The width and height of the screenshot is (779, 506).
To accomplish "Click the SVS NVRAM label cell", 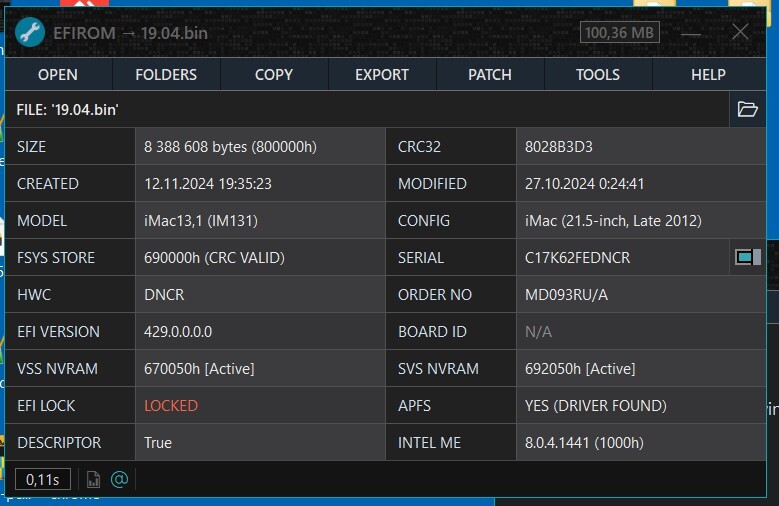I will click(451, 368).
